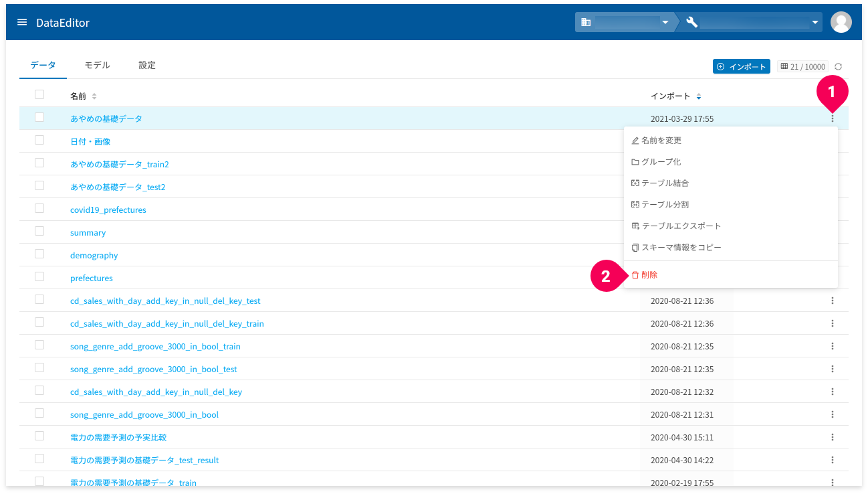Switch to the モデル tab
This screenshot has width=868, height=494.
(97, 65)
